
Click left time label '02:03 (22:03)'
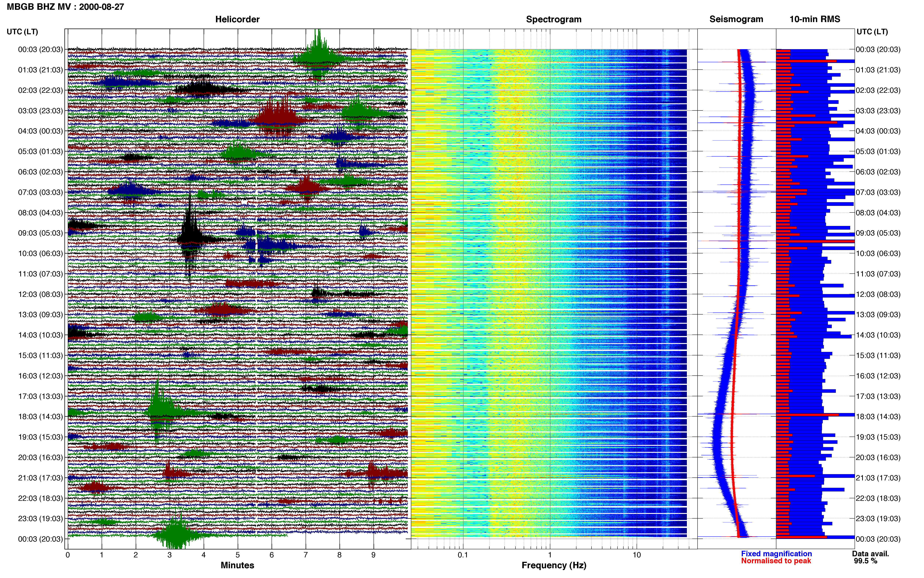pos(40,90)
